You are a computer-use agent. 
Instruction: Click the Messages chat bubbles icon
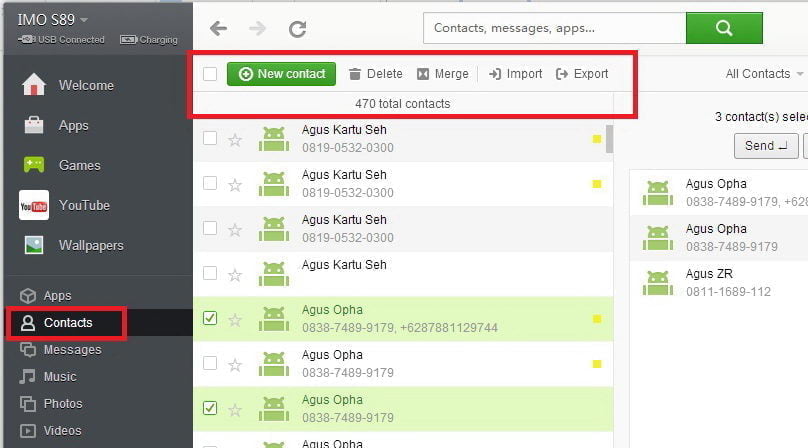pos(28,350)
